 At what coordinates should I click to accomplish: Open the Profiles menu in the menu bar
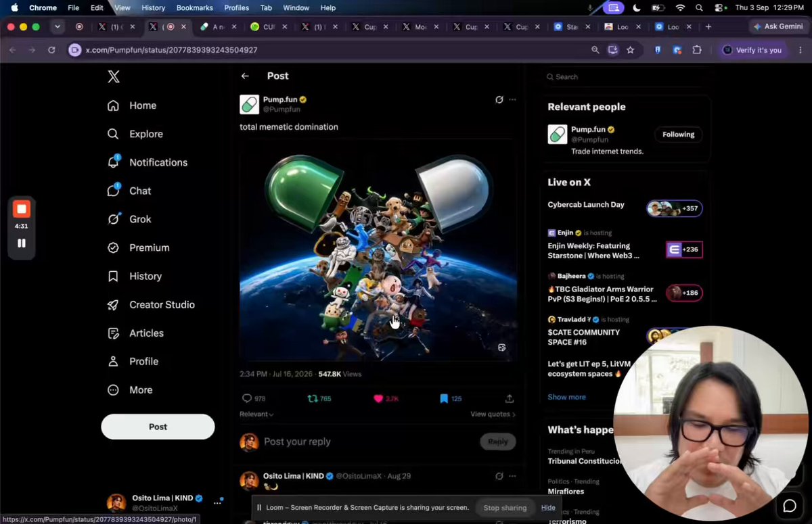coord(236,8)
